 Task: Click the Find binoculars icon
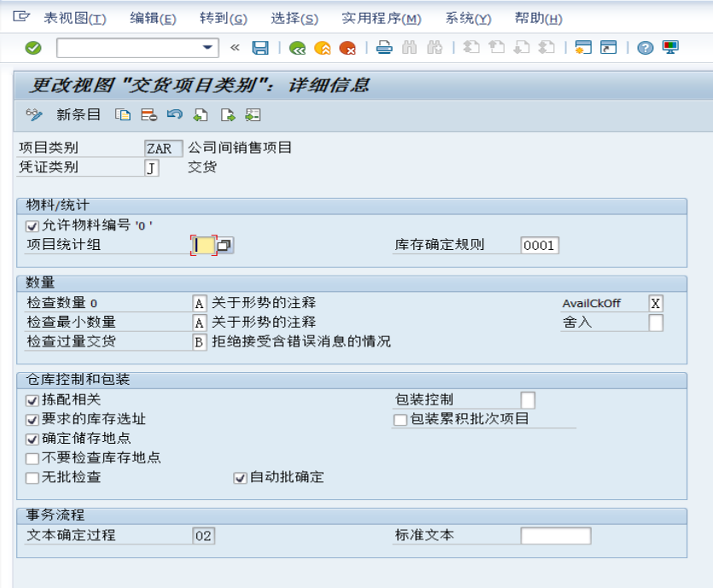pyautogui.click(x=409, y=47)
